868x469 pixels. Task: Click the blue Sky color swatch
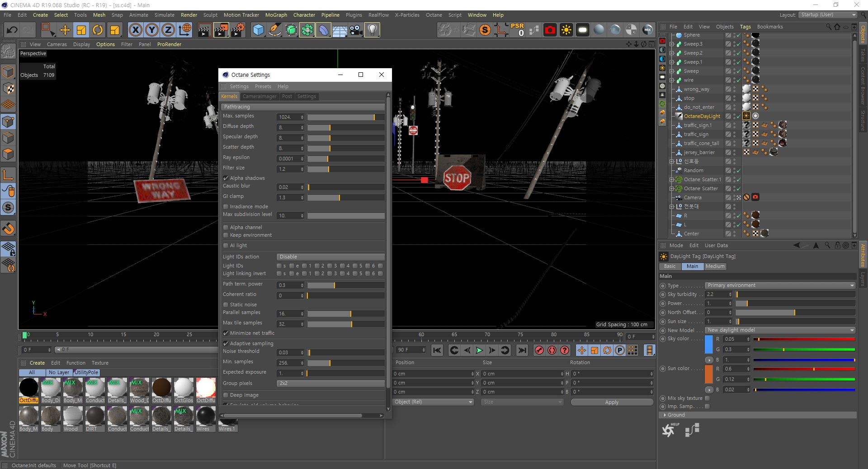[x=708, y=345]
